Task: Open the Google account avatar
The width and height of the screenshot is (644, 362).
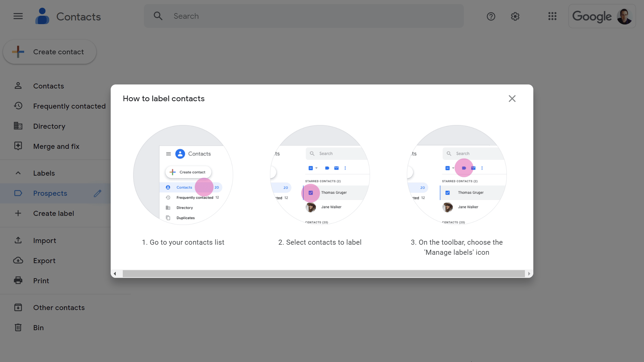Action: click(x=625, y=16)
